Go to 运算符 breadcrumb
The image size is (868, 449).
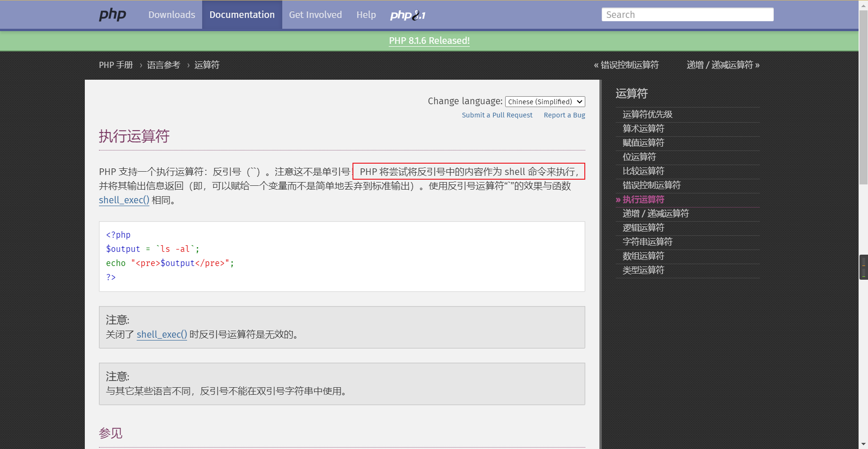(x=207, y=65)
